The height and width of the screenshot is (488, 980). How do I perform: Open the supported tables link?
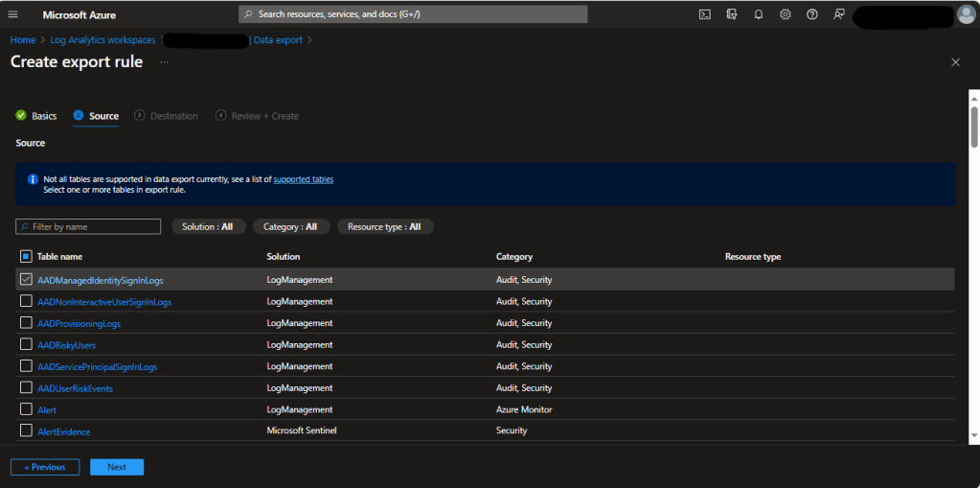click(x=303, y=179)
